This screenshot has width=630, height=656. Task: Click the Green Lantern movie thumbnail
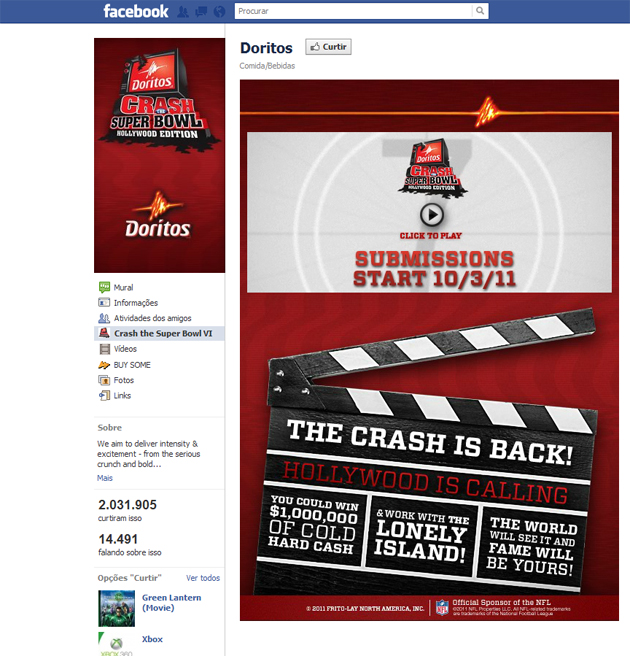[x=117, y=608]
